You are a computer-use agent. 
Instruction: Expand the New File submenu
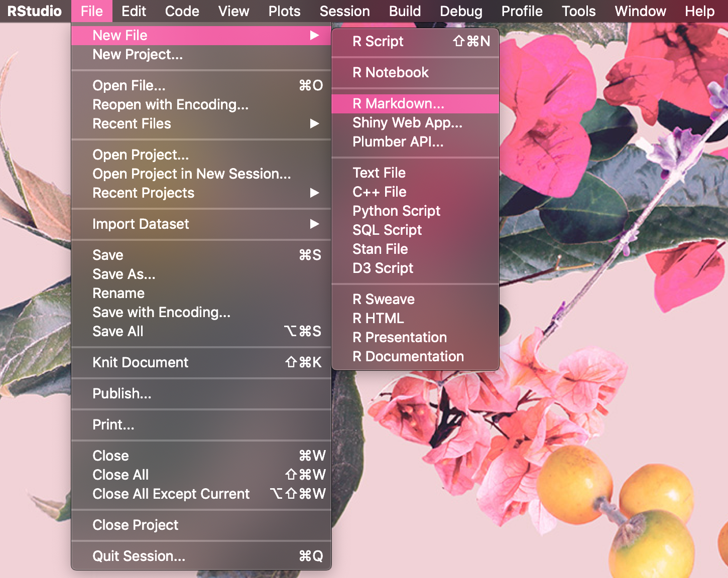click(201, 35)
